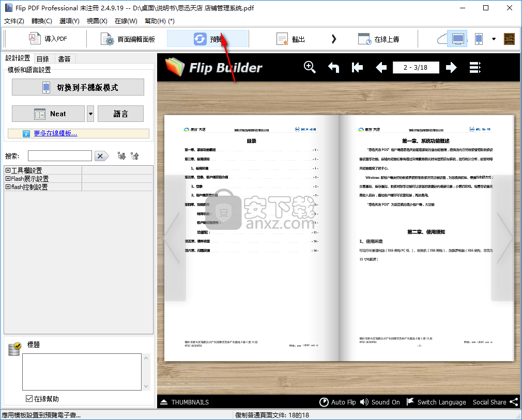Click the page number field showing 2 - 3/18
The height and width of the screenshot is (420, 522).
pyautogui.click(x=416, y=68)
